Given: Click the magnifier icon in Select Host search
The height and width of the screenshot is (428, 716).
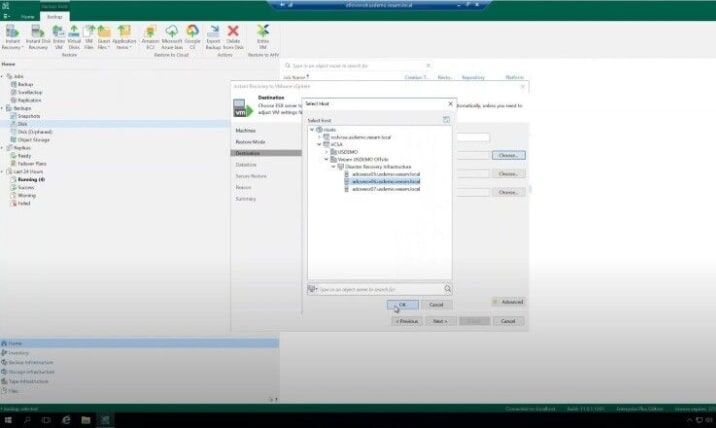Looking at the screenshot, I should [447, 289].
